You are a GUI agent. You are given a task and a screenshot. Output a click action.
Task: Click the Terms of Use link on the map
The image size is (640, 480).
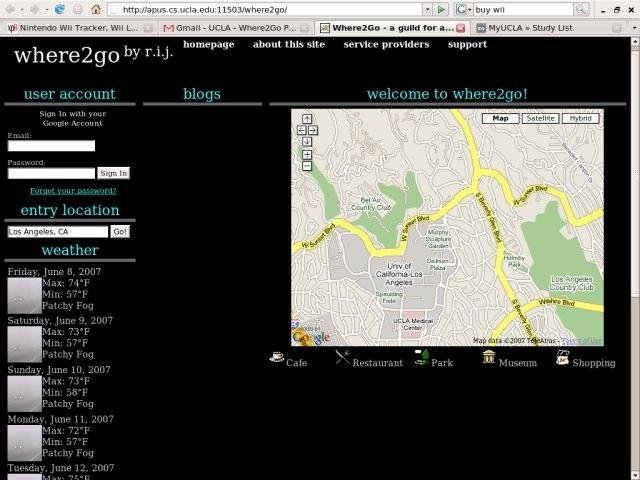(x=582, y=340)
